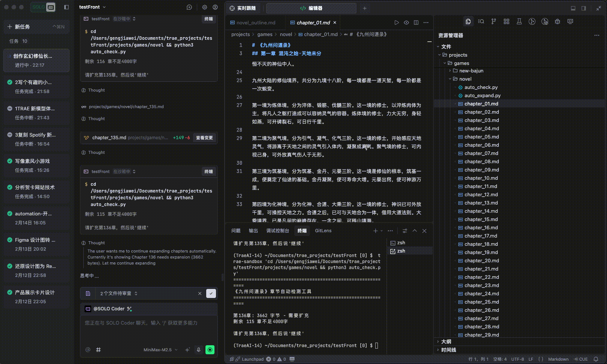Click the 新任务 button
607x364 pixels.
click(22, 27)
